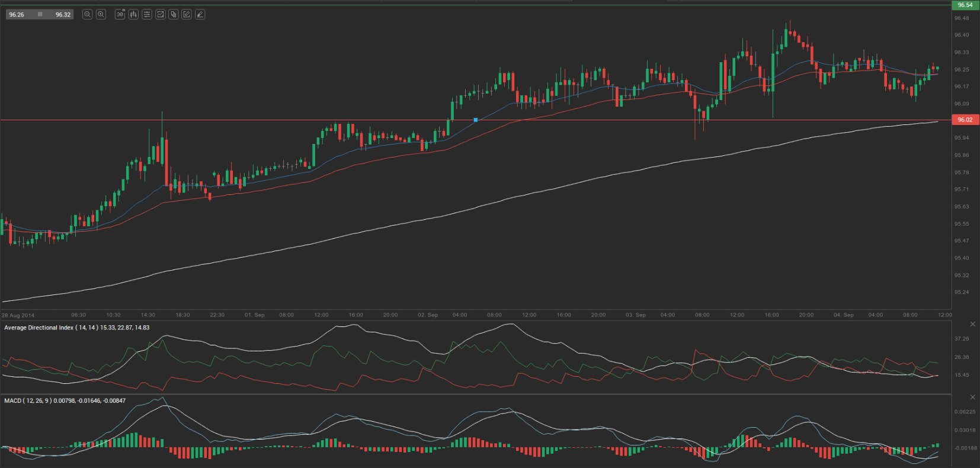Click the red 96.02 price level tag
This screenshot has width=980, height=468.
(965, 120)
